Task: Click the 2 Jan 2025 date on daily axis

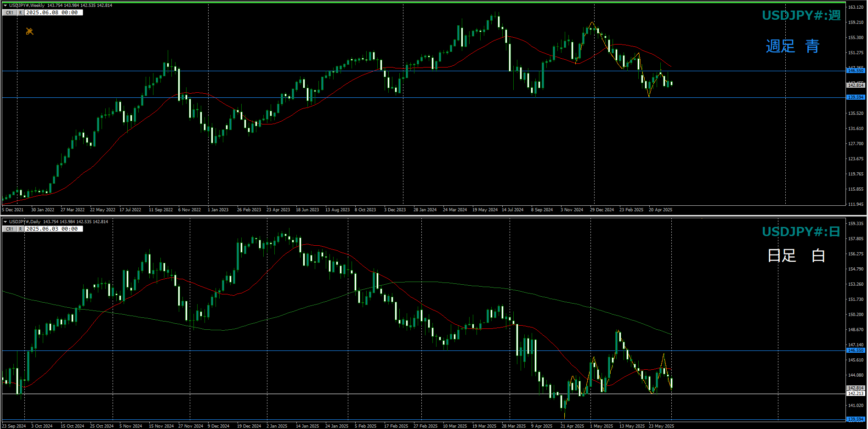Action: click(277, 426)
